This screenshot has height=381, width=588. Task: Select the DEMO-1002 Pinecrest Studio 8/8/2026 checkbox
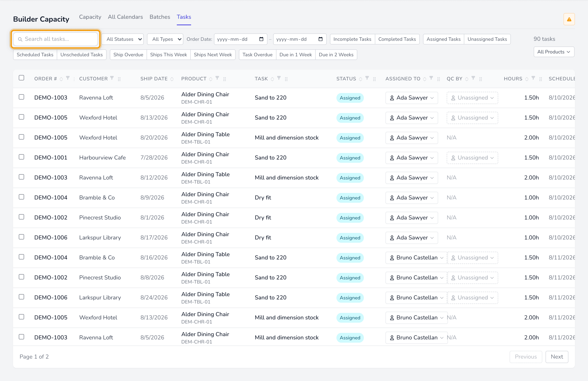coord(21,277)
